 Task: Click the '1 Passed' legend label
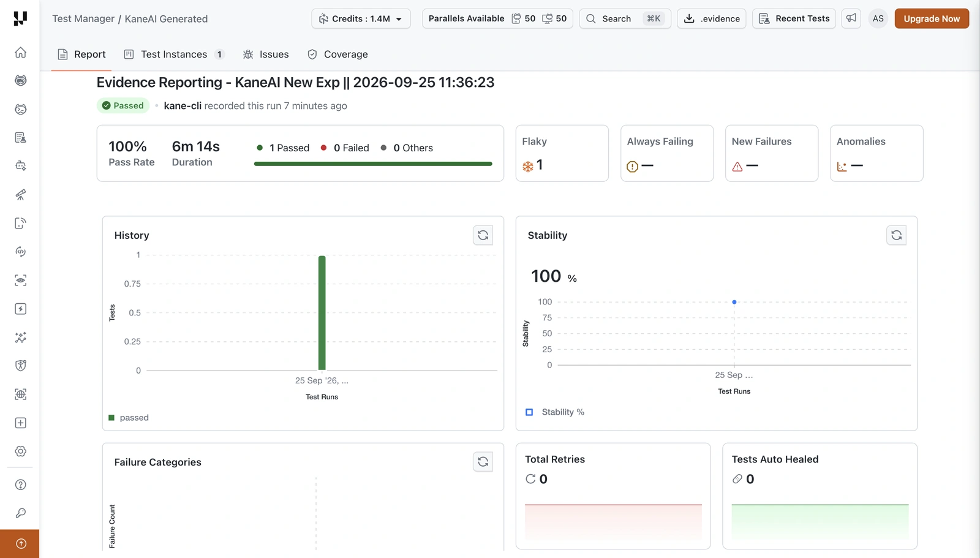[289, 148]
